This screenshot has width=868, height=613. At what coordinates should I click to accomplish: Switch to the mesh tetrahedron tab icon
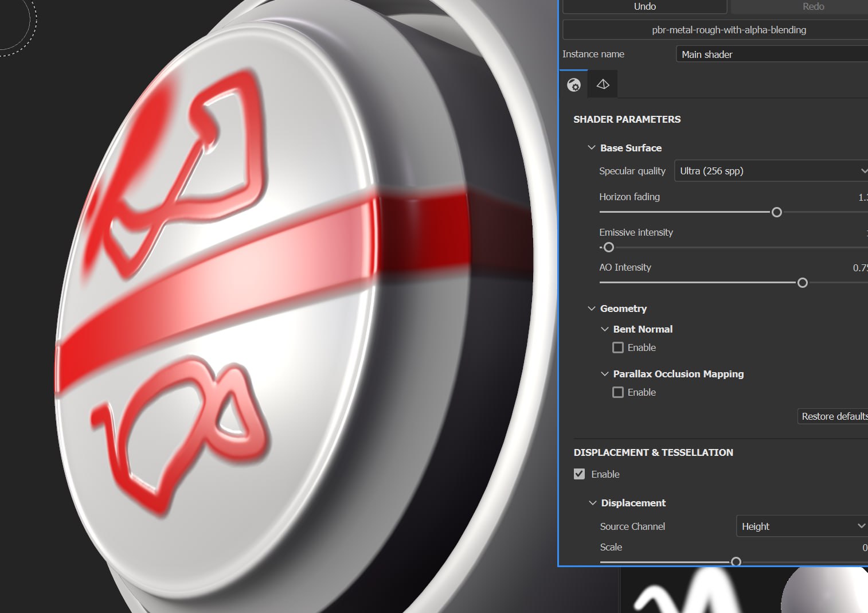click(x=603, y=84)
